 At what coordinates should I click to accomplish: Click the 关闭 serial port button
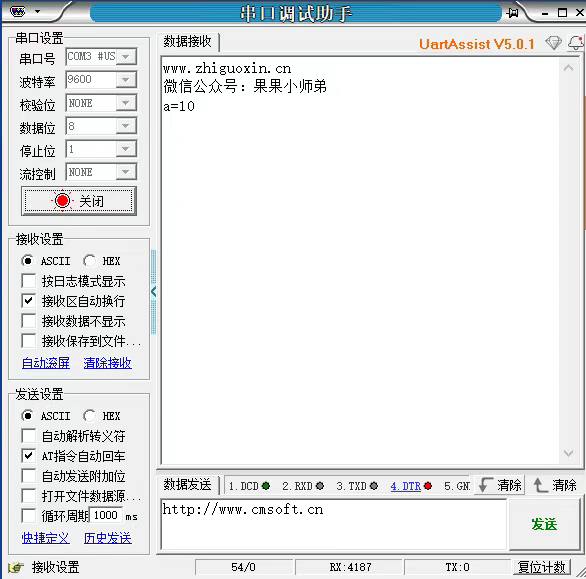pos(79,201)
